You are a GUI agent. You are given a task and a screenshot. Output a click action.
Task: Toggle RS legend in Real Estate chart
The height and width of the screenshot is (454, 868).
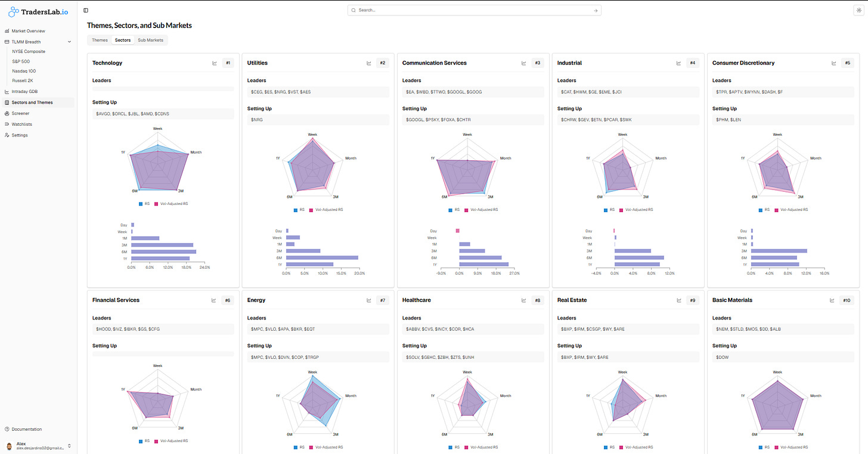[608, 447]
